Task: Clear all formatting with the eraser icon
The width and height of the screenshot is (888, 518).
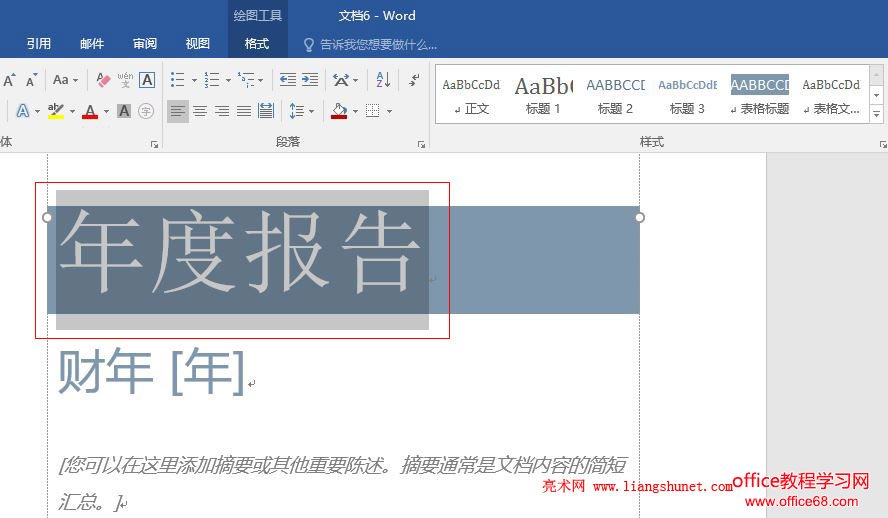Action: coord(103,80)
